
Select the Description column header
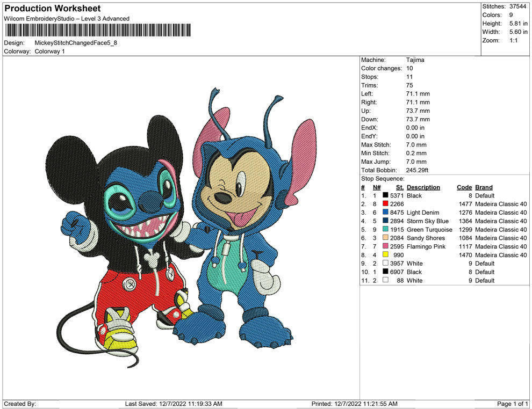pyautogui.click(x=424, y=187)
